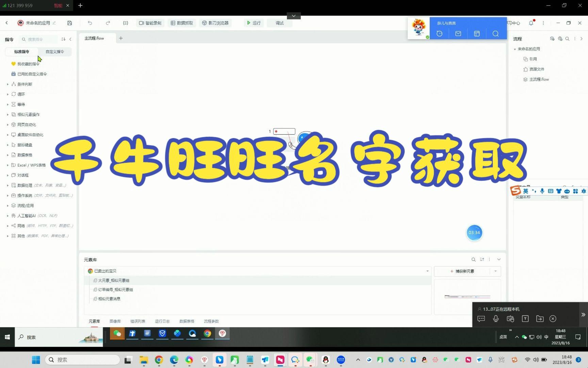Toggle the command list sort icon
Image resolution: width=588 pixels, height=368 pixels.
[x=63, y=39]
